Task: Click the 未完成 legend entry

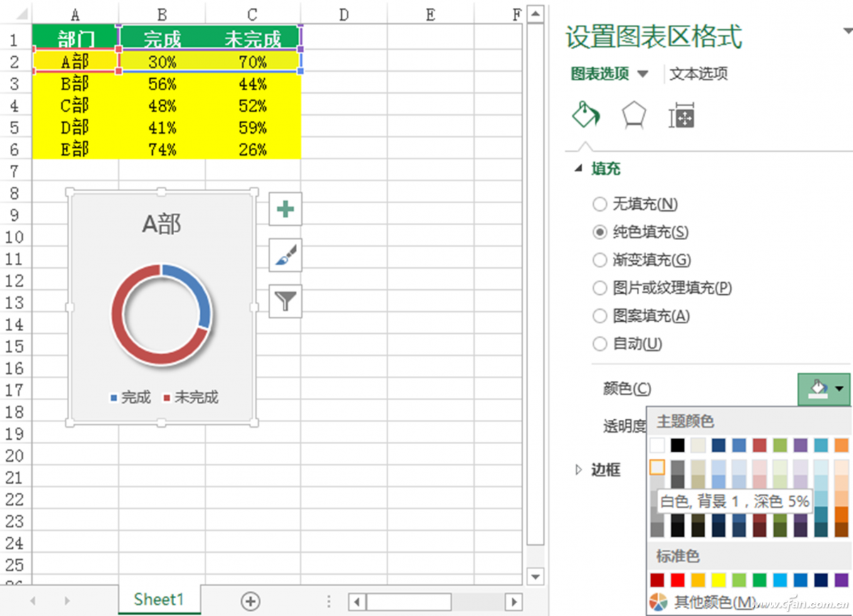Action: 191,397
